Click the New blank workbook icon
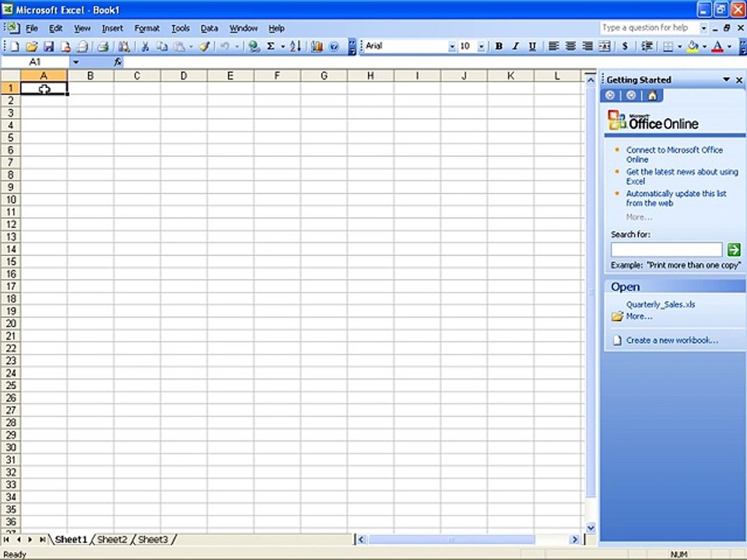 click(15, 46)
